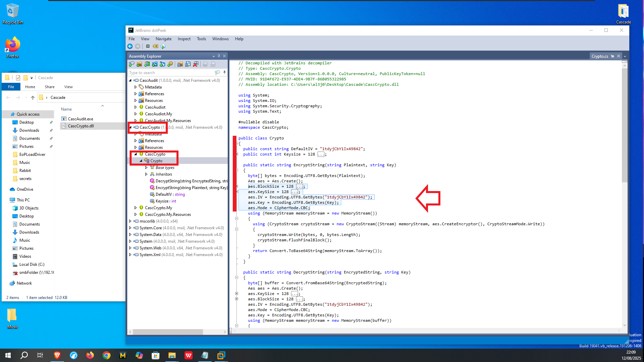The image size is (644, 362).
Task: Toggle the quick access toolbar checkmark in Explorer
Action: (x=18, y=78)
